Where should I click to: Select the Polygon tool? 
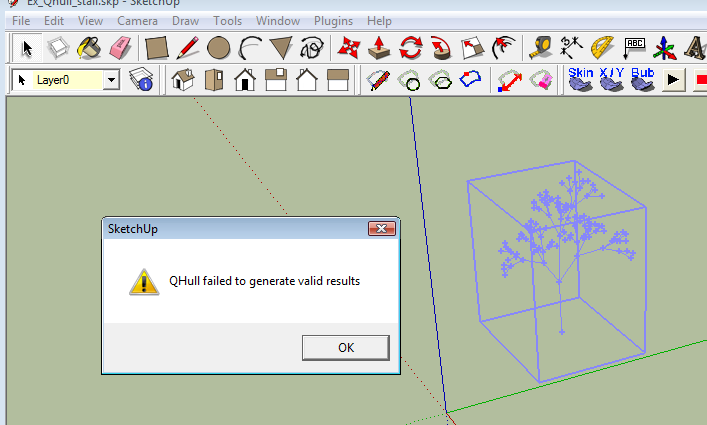(x=280, y=48)
